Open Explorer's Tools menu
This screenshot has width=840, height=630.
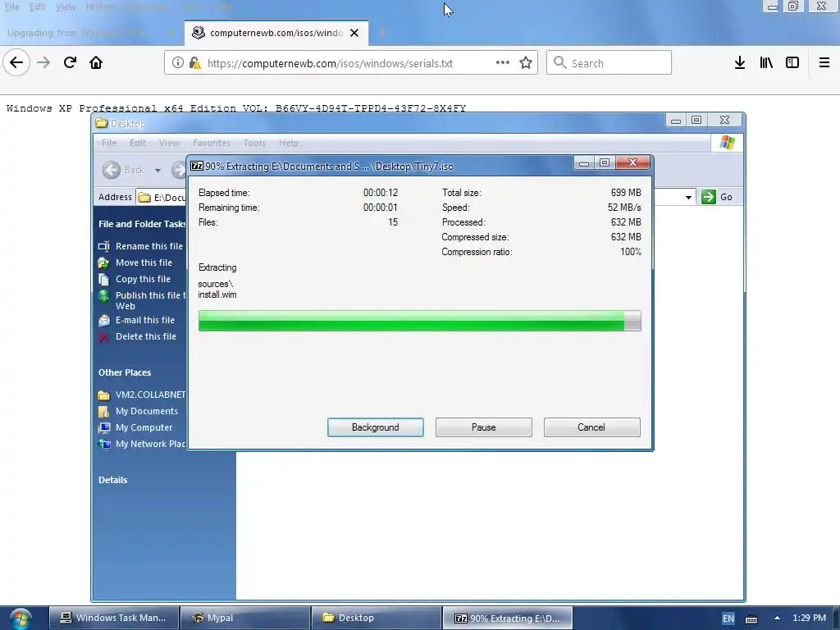254,143
